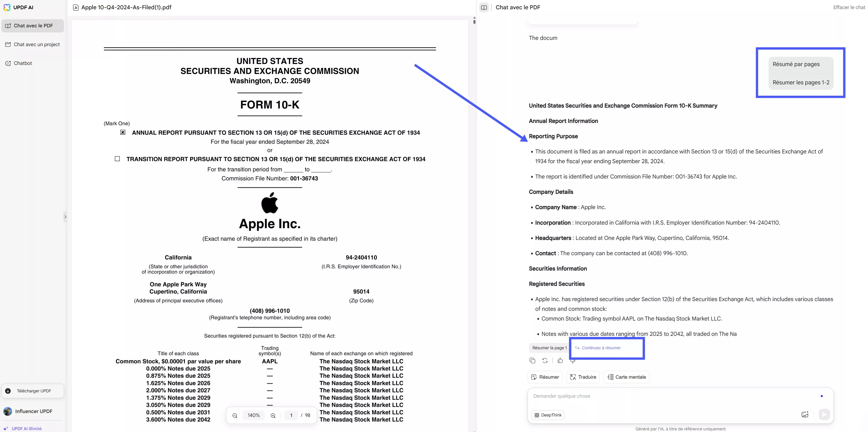Click the Apple 10-Q4-2024-As-Filed(1).pdf filename
Image resolution: width=868 pixels, height=432 pixels.
click(x=126, y=7)
